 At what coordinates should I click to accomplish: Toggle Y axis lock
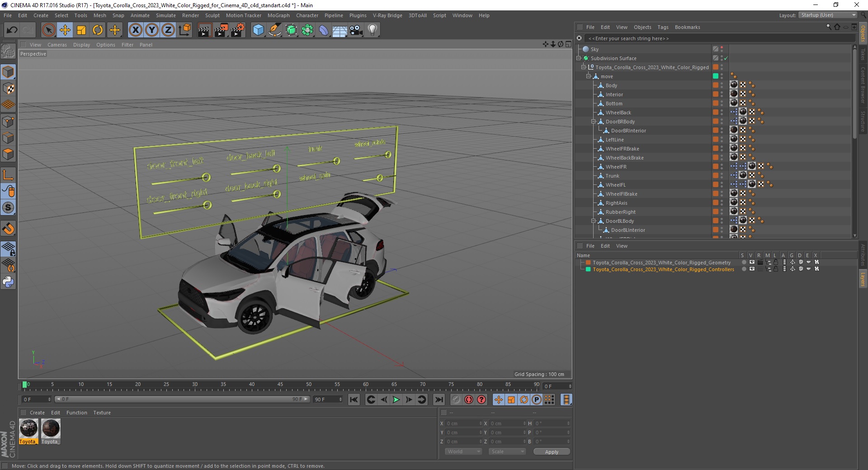click(x=152, y=30)
